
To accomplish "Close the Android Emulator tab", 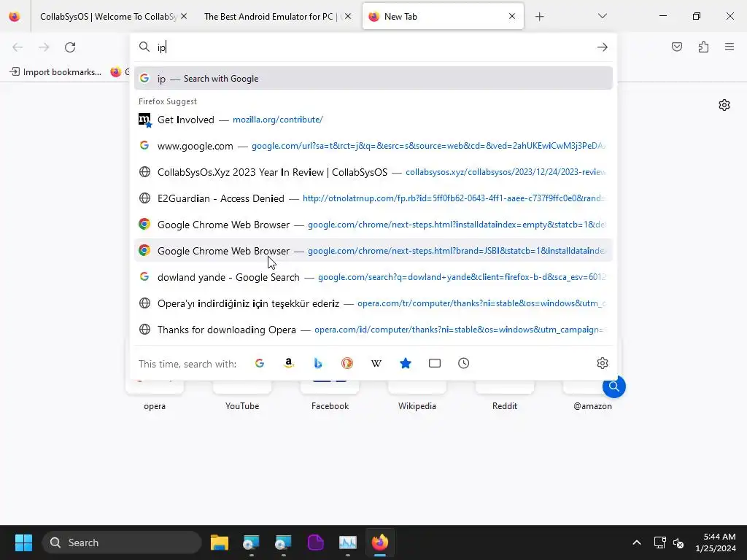I will [348, 16].
